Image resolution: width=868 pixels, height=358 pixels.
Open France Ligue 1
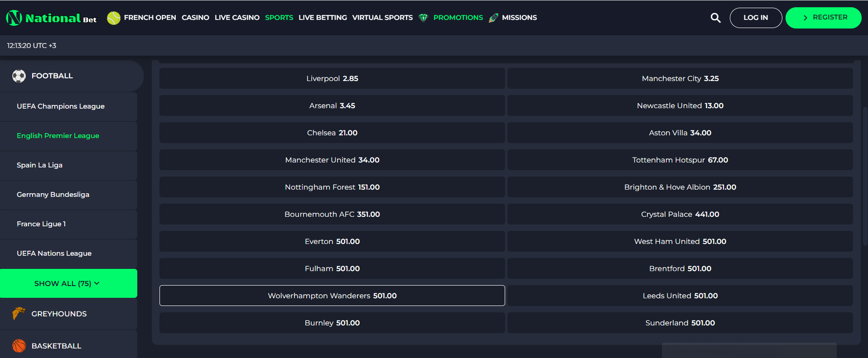tap(68, 224)
